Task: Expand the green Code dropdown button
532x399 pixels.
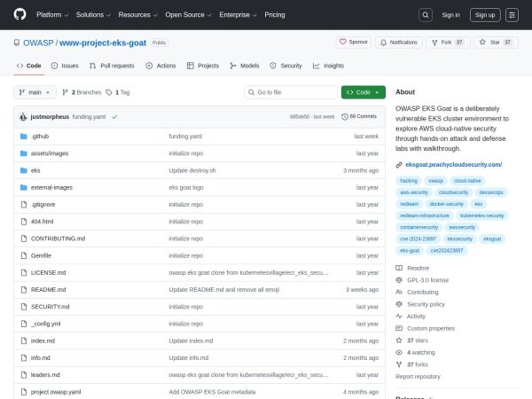Action: pyautogui.click(x=363, y=92)
